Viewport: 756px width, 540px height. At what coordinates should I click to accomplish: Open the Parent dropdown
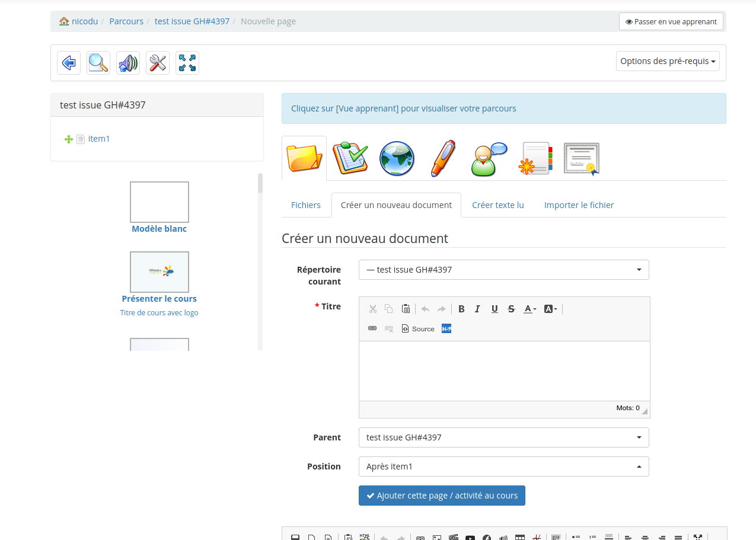click(503, 437)
